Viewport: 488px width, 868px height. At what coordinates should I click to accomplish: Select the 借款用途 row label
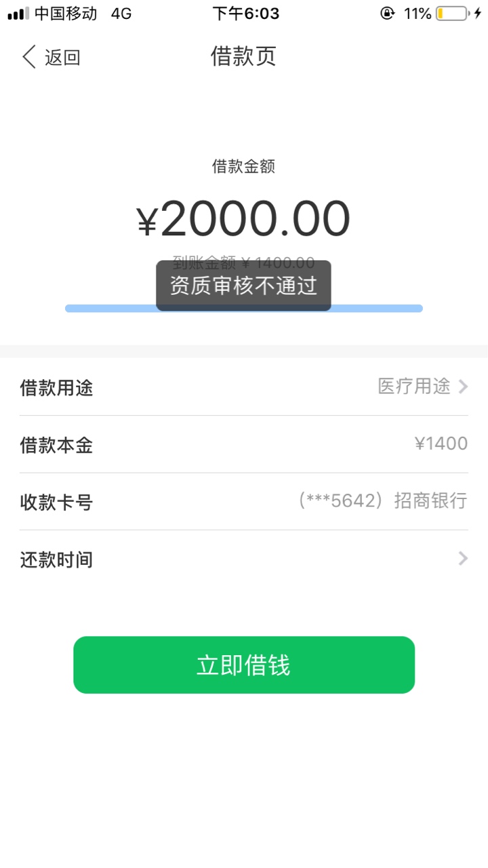pos(56,388)
